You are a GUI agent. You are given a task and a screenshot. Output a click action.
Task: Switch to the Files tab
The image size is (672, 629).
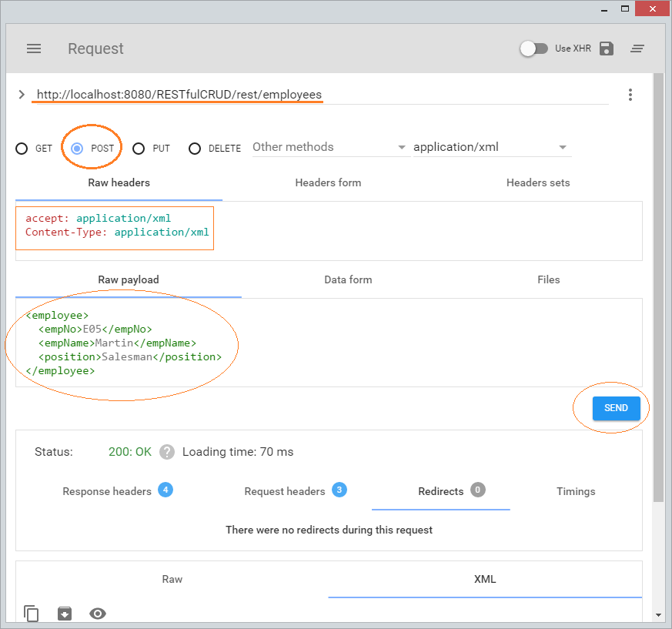(549, 279)
